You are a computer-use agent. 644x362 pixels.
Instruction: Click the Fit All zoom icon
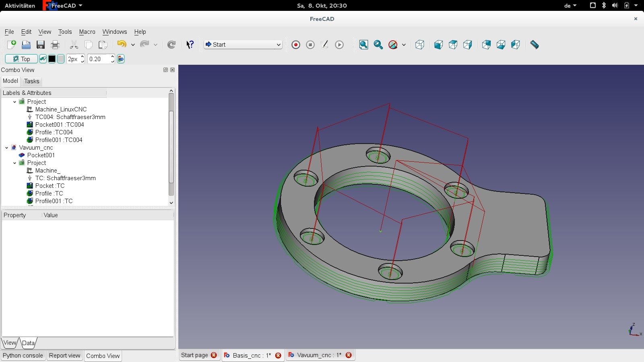pyautogui.click(x=363, y=45)
